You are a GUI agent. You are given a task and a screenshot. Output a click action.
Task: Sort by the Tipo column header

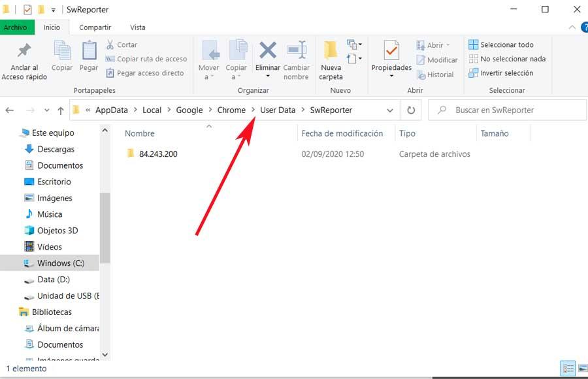[x=407, y=133]
